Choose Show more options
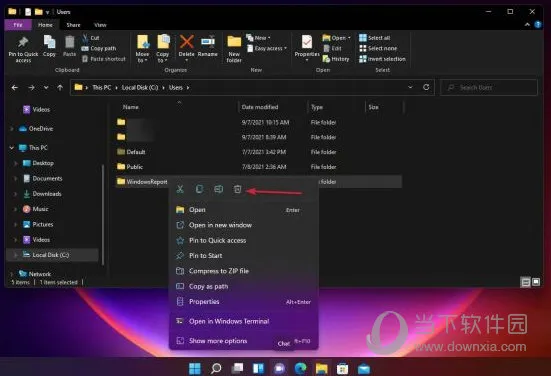551x376 pixels. pos(244,341)
